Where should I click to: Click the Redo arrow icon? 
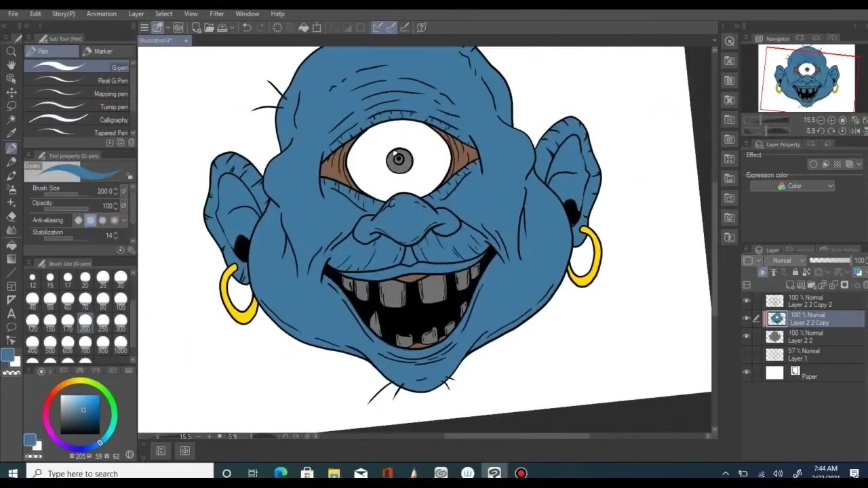coord(260,27)
